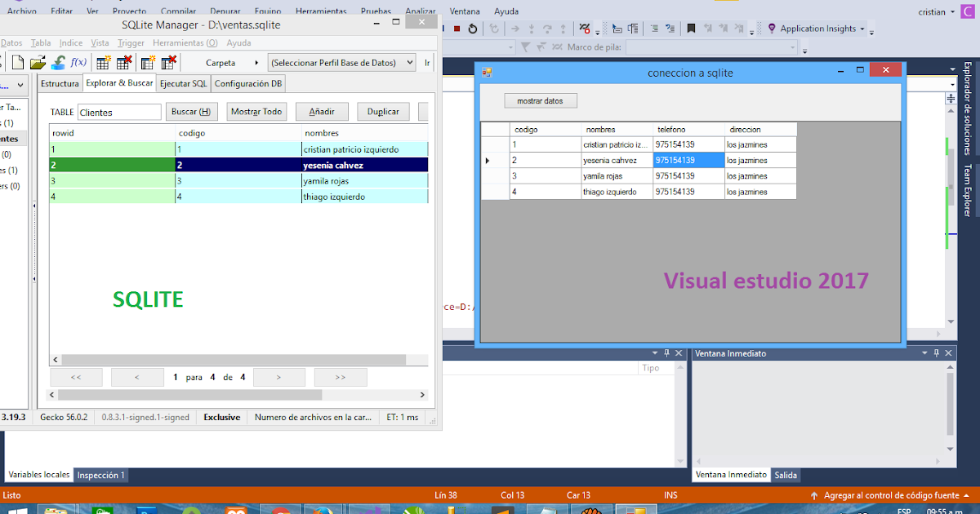Click the new database file icon
This screenshot has width=980, height=514.
click(x=18, y=61)
